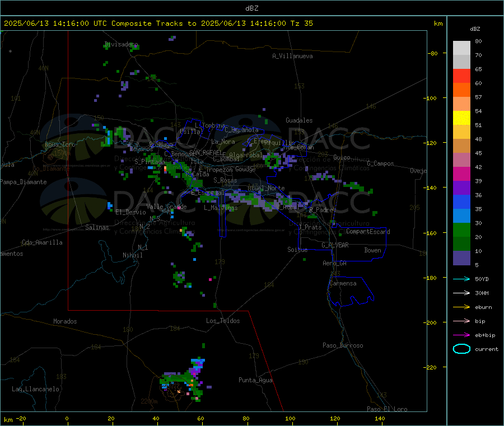Click the Soitue map label
The height and width of the screenshot is (426, 504).
click(x=297, y=250)
